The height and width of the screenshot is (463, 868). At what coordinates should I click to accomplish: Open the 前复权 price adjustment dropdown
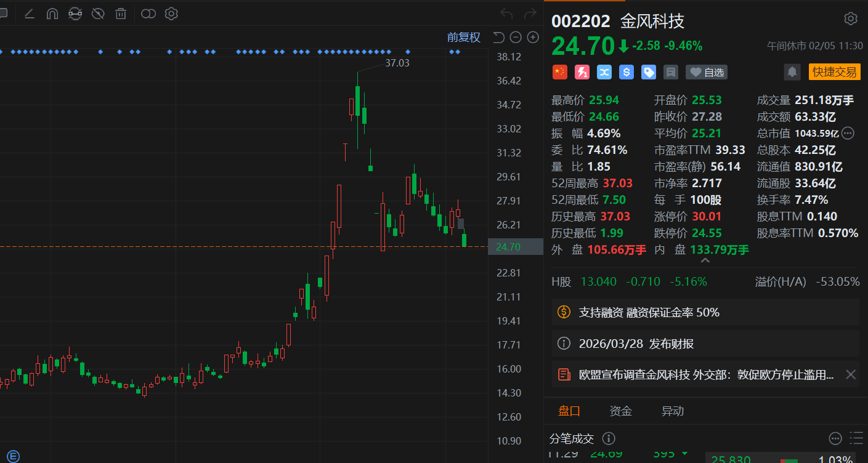tap(463, 37)
